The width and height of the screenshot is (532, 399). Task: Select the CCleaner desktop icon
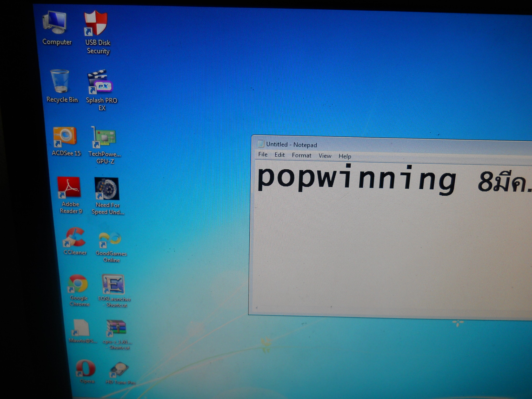pos(75,237)
